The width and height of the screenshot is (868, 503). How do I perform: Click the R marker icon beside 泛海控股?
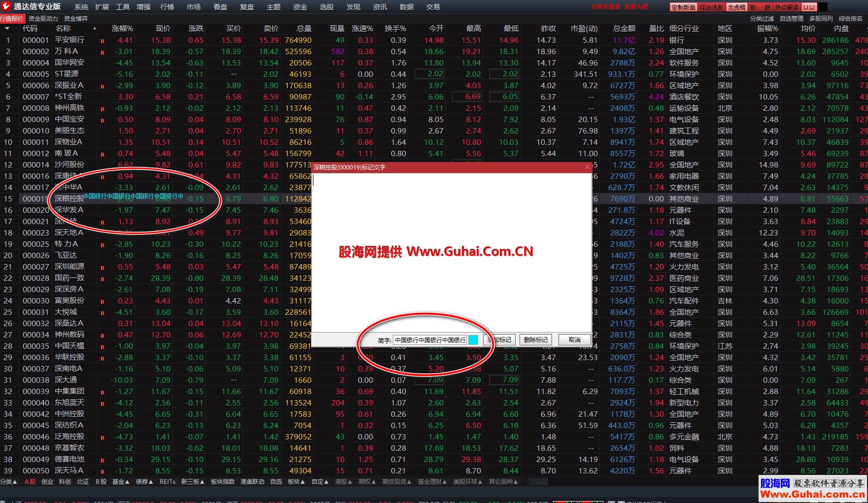coord(103,438)
